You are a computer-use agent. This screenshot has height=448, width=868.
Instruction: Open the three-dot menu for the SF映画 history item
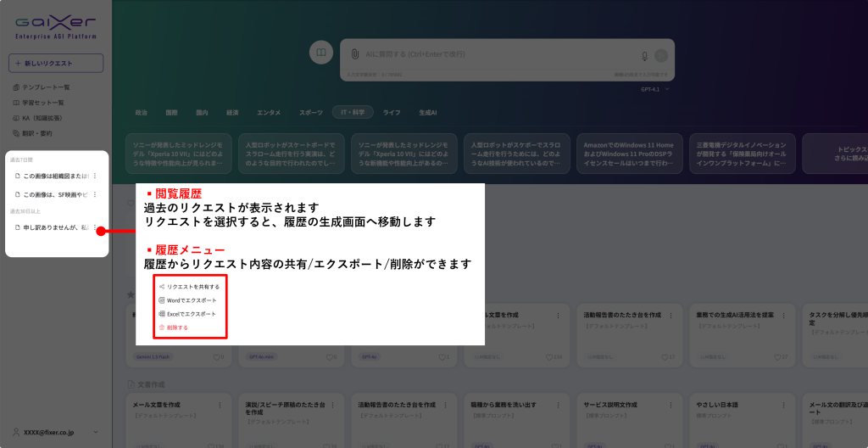(95, 194)
